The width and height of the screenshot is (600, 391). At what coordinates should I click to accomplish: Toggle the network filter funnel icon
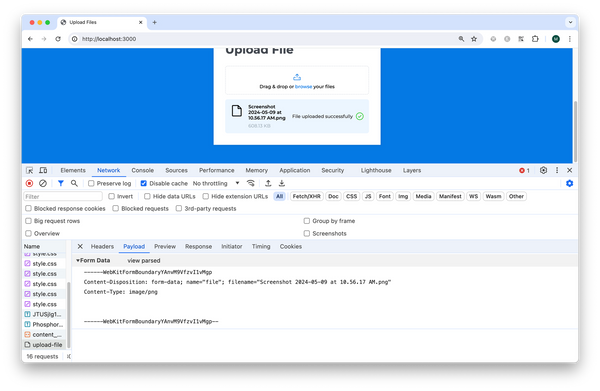click(60, 184)
